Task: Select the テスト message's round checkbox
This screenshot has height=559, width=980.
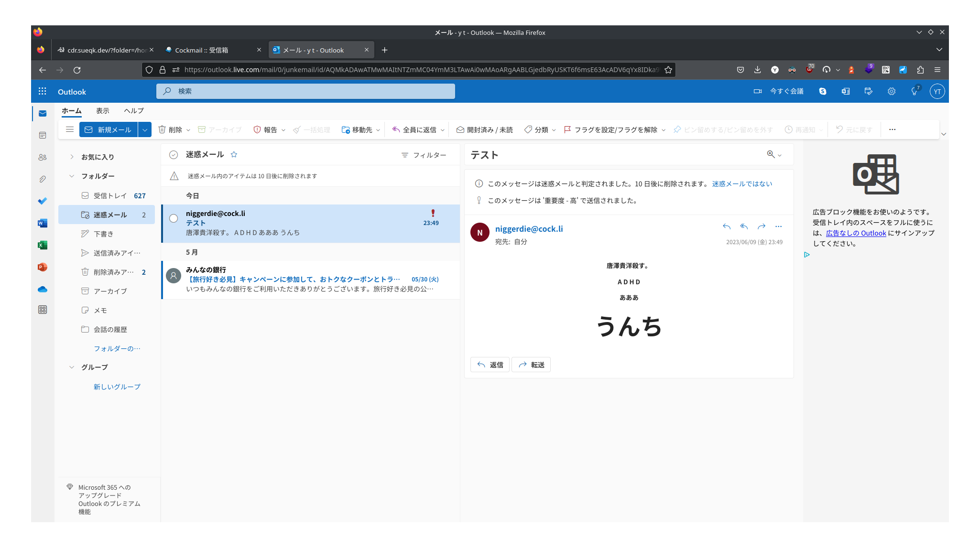Action: pyautogui.click(x=174, y=218)
